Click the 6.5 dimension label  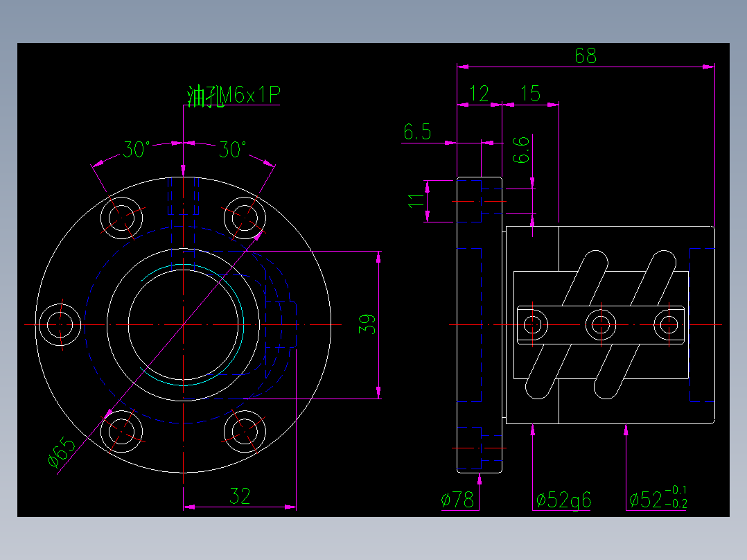click(x=417, y=132)
